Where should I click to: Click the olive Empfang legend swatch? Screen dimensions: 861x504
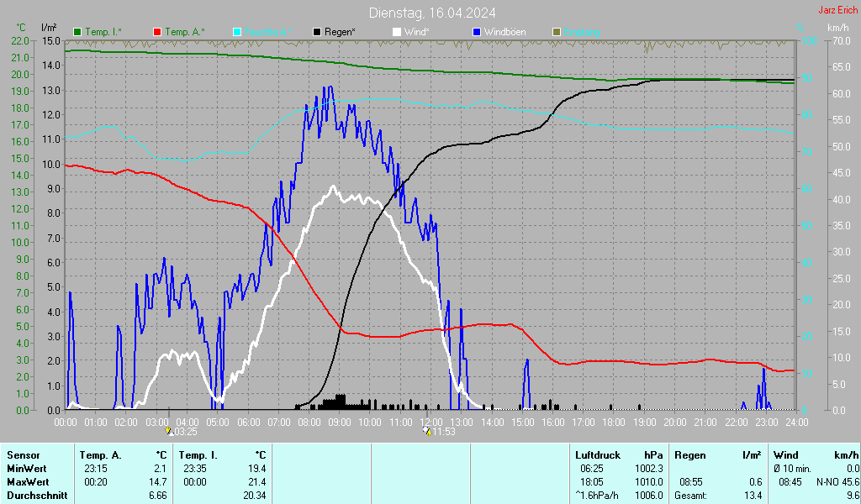557,32
